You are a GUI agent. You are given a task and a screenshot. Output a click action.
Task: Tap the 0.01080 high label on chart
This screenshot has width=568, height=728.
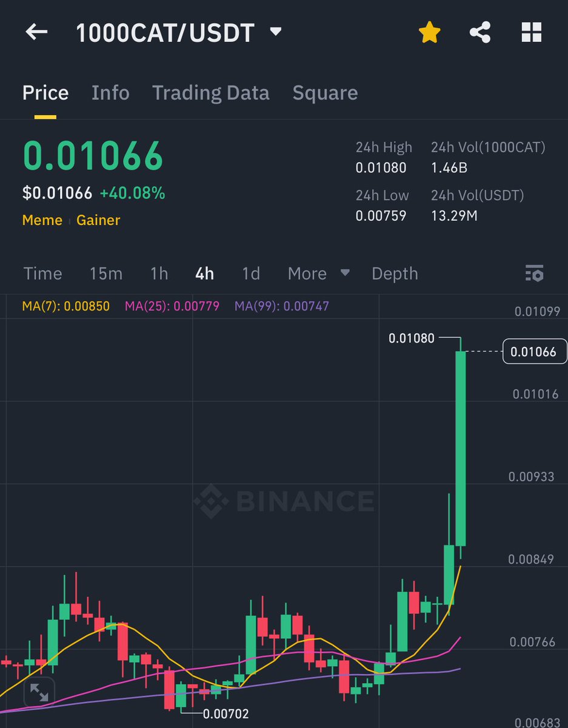[x=412, y=338]
